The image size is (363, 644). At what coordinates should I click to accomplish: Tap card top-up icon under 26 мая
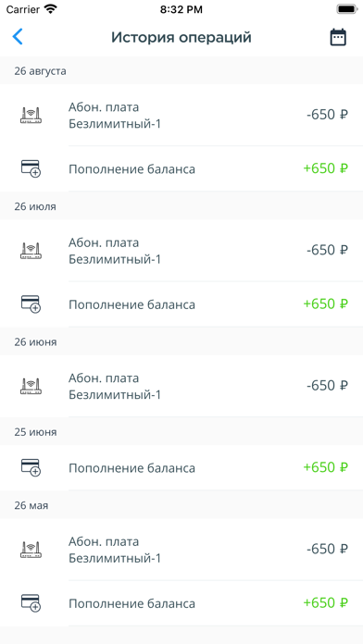pyautogui.click(x=31, y=603)
